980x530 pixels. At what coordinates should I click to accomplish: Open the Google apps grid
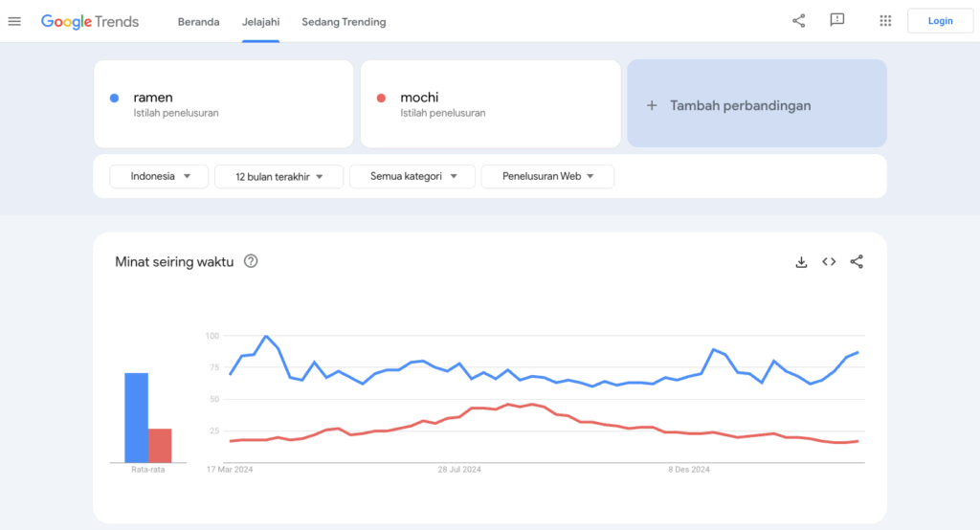(x=885, y=21)
